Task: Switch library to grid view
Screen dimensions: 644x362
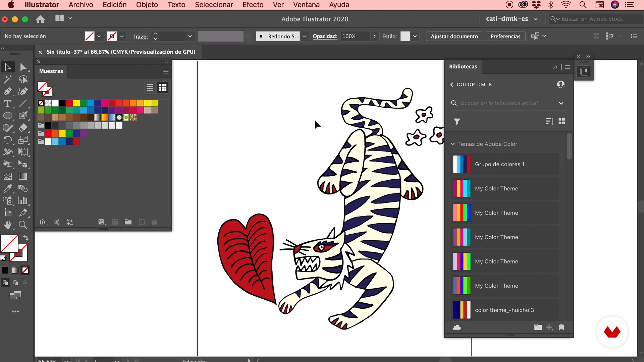Action: 562,121
